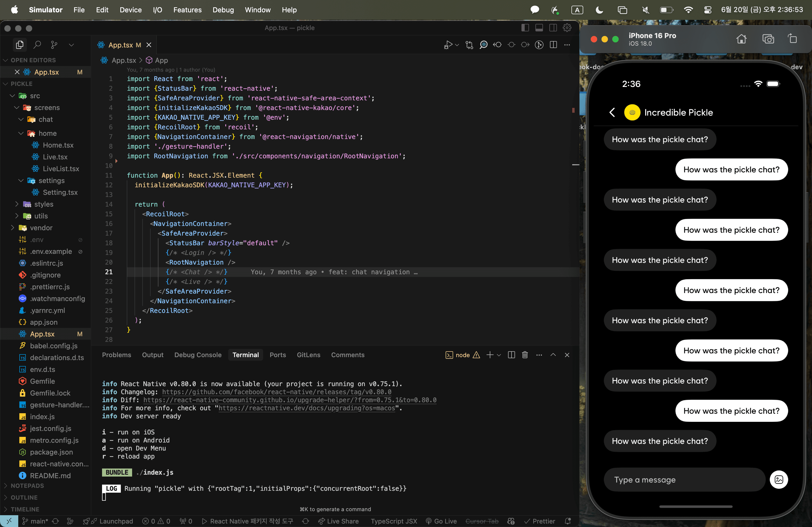
Task: Kill terminal using the trash icon
Action: click(525, 355)
